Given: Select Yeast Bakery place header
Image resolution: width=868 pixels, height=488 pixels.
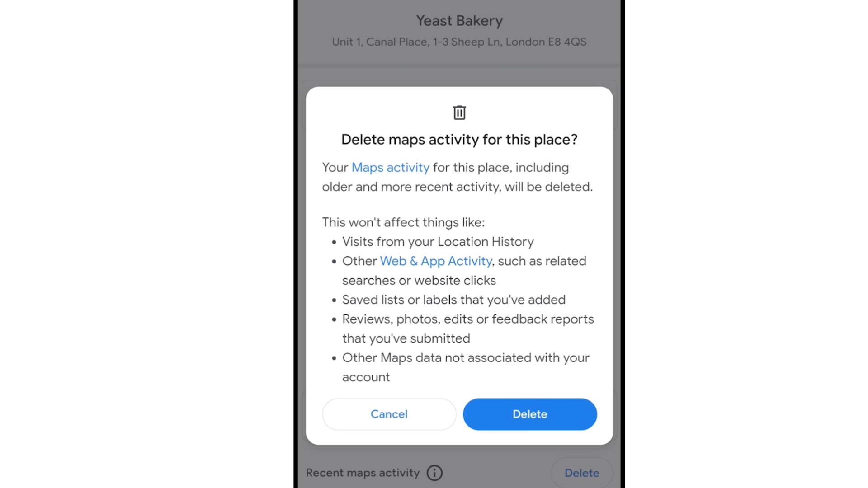Looking at the screenshot, I should [x=459, y=20].
